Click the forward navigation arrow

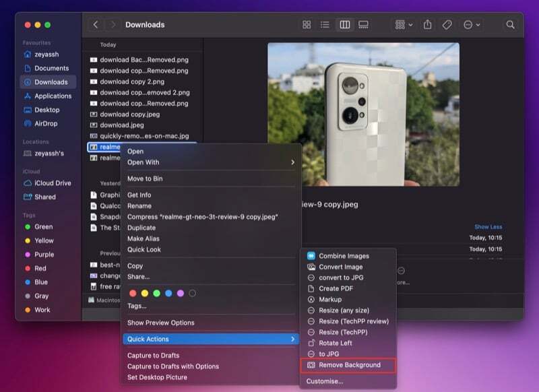tap(113, 25)
